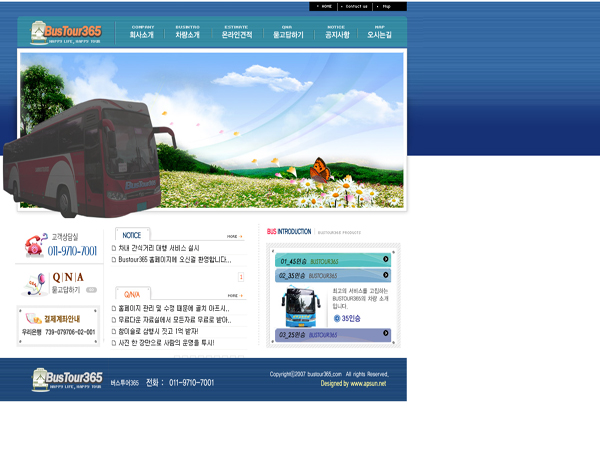600x450 pixels.
Task: Click the round icon beside 35인승 label
Action: click(337, 318)
